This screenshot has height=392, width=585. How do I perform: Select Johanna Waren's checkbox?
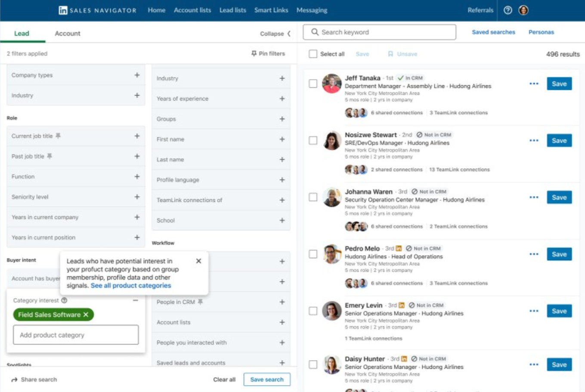coord(313,197)
